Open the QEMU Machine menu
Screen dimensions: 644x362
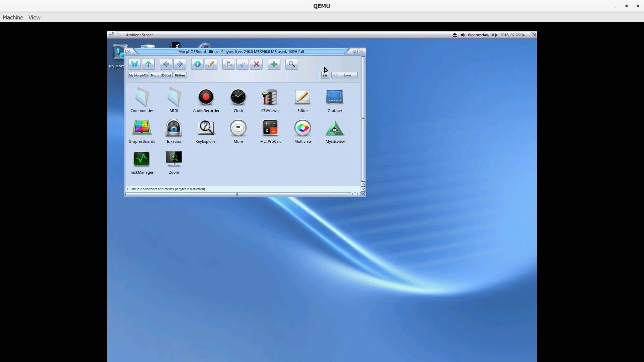13,17
